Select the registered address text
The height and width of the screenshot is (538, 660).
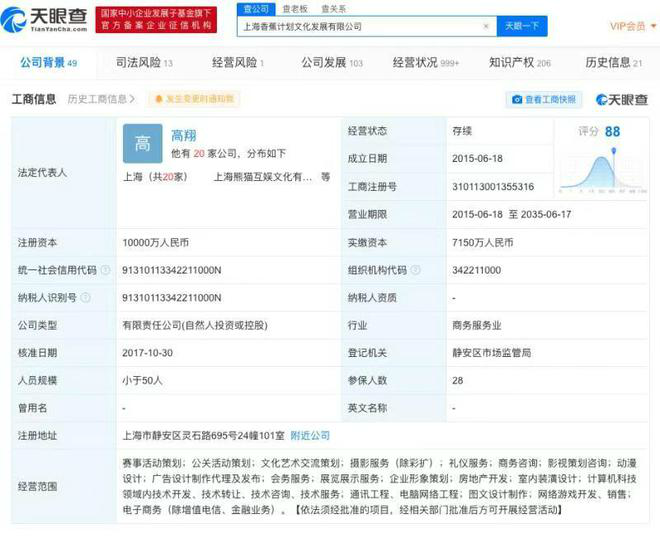pyautogui.click(x=204, y=436)
